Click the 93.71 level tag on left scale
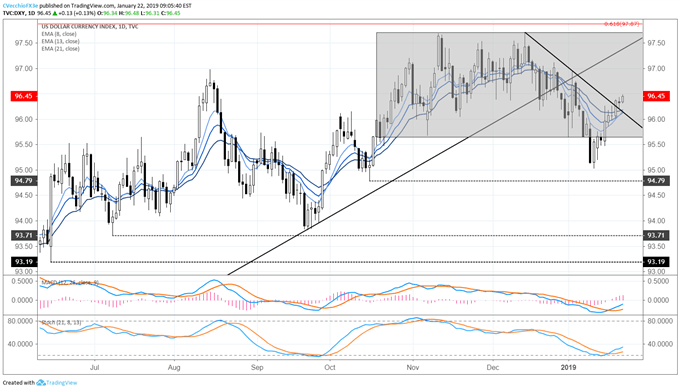This screenshot has width=680, height=390. [23, 236]
